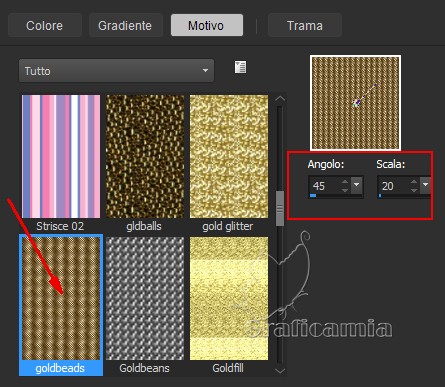
Task: Open the Trama tab
Action: pos(305,25)
